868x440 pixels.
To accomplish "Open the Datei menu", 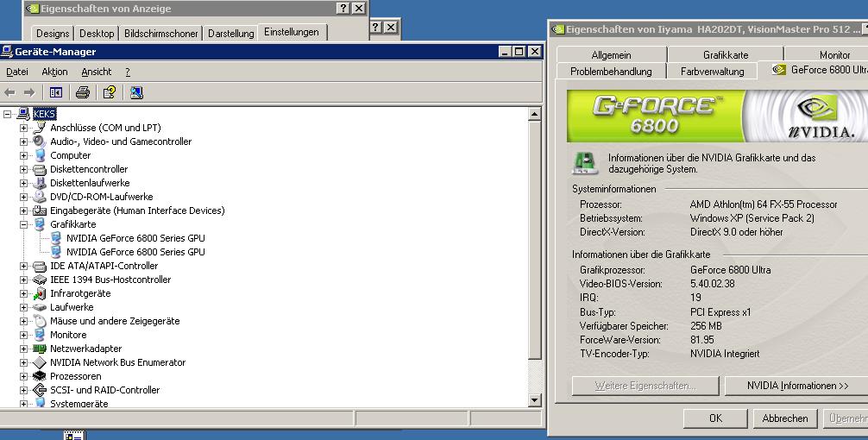I will 17,72.
